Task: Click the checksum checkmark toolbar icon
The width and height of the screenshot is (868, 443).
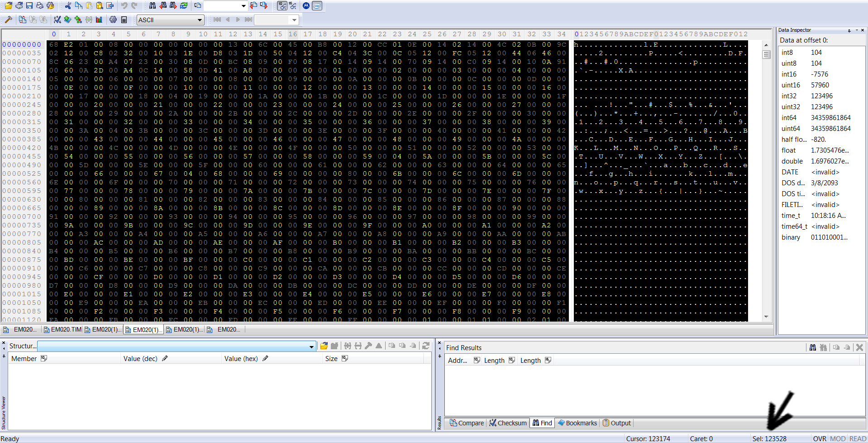Action: tap(57, 19)
